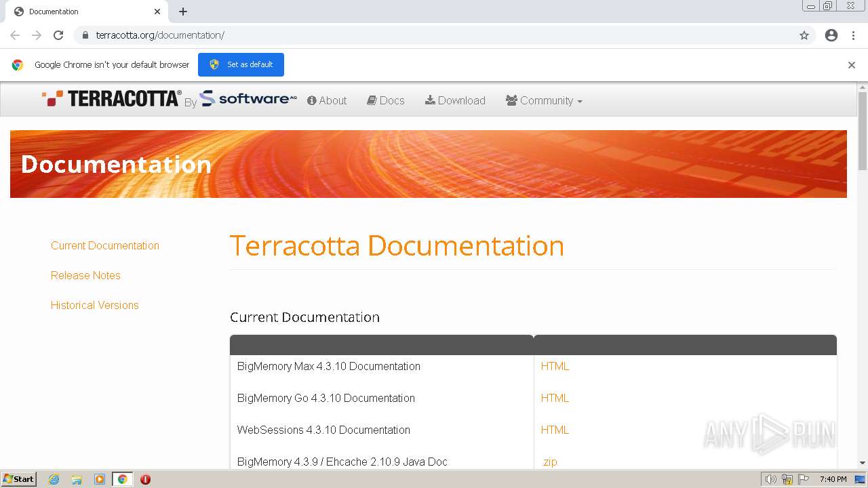Viewport: 868px width, 488px height.
Task: Click the Terracotta Documentation heading
Action: pos(397,245)
